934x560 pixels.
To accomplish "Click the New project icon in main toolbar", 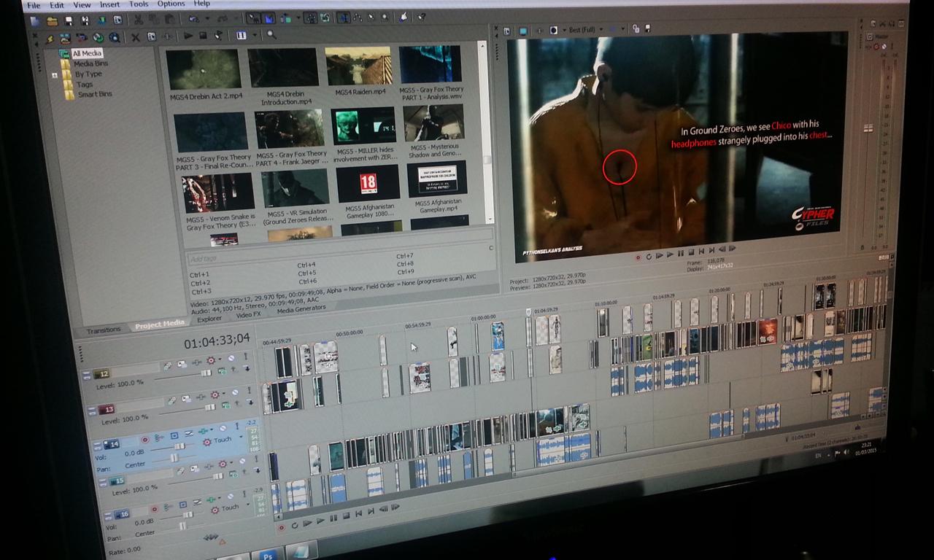I will 36,20.
